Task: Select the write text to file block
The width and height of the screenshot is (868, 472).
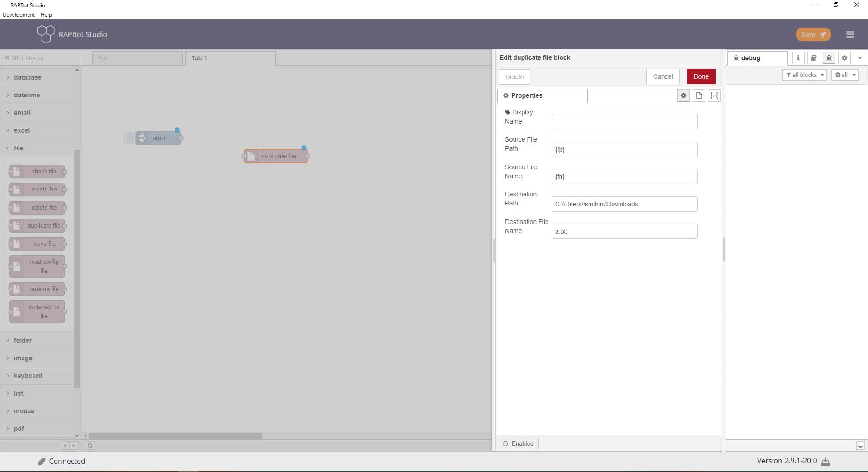Action: pos(37,312)
